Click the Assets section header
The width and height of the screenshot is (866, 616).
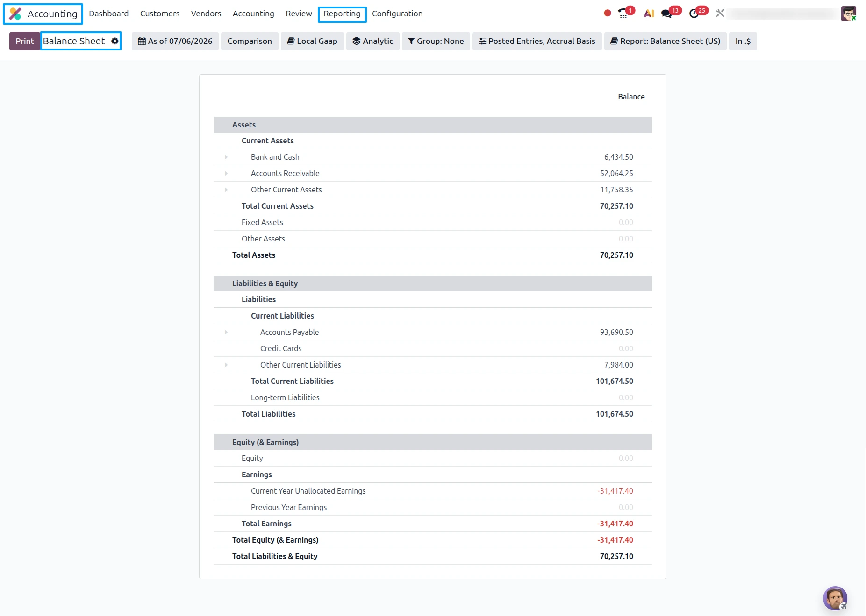coord(432,125)
